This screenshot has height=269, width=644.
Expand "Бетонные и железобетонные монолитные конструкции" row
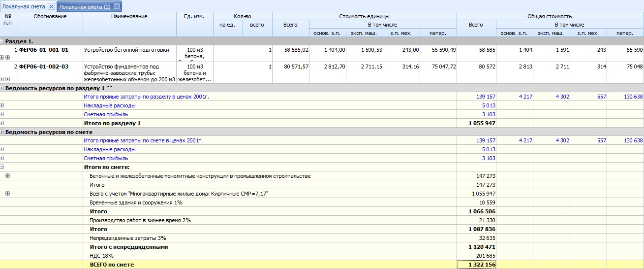7,176
